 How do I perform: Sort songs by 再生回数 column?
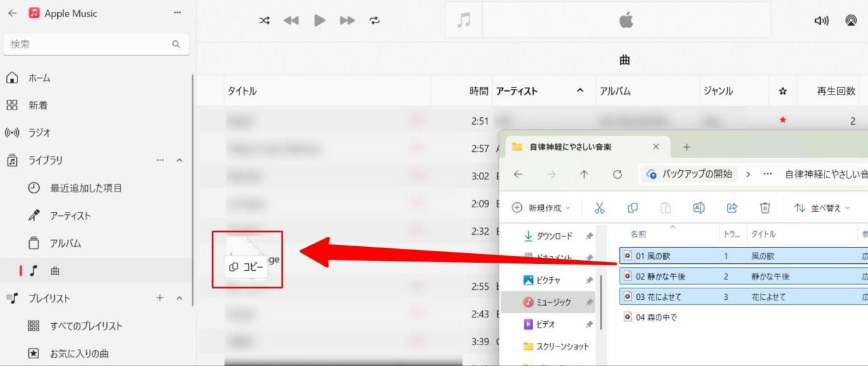coord(836,91)
